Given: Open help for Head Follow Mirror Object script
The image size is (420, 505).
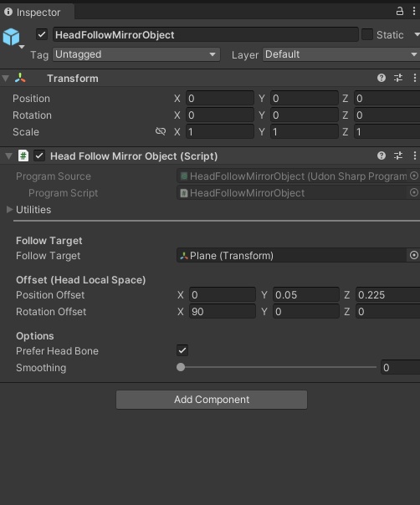Looking at the screenshot, I should (x=382, y=156).
